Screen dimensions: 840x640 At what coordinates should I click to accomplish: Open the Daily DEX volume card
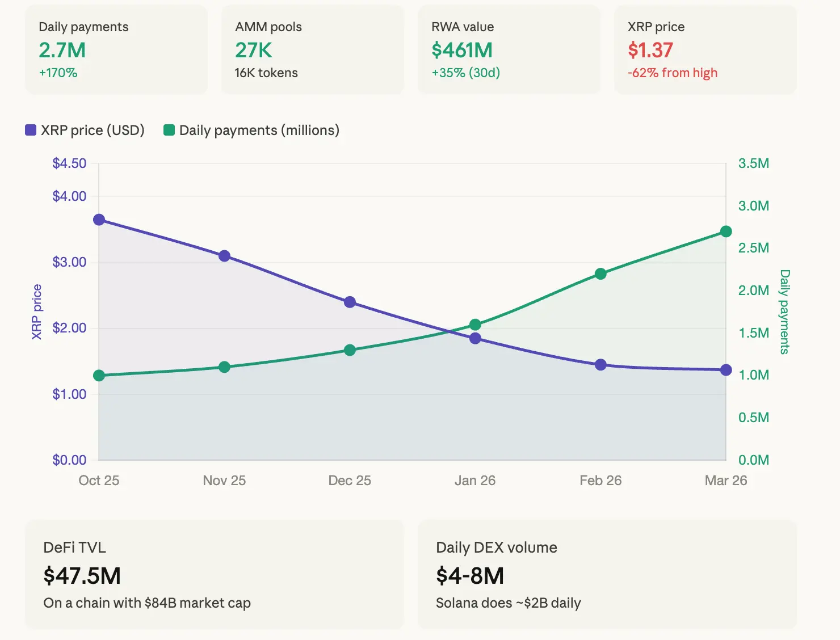click(x=608, y=575)
